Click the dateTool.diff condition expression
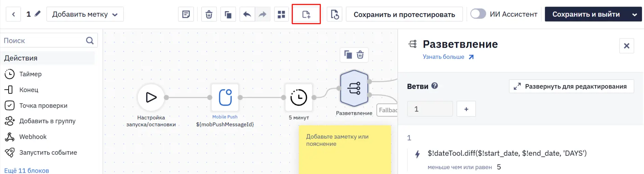This screenshot has height=174, width=644. [507, 153]
